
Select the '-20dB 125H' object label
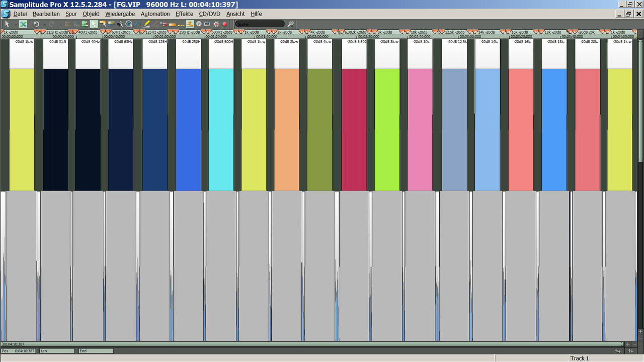click(x=158, y=42)
